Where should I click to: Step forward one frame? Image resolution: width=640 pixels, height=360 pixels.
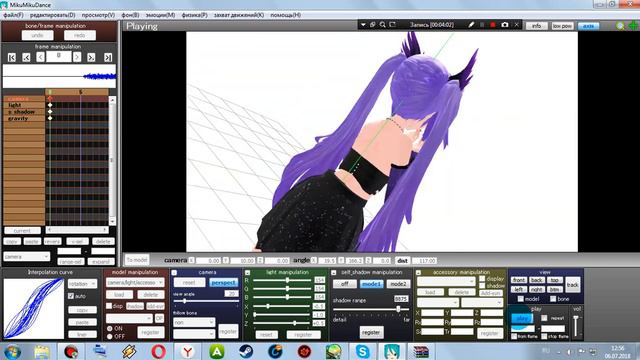click(77, 57)
